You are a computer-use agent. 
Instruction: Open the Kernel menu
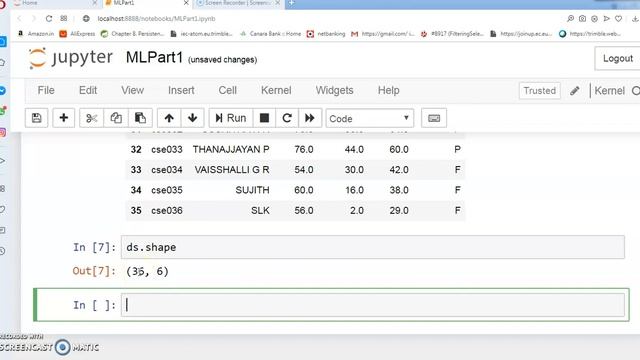276,90
